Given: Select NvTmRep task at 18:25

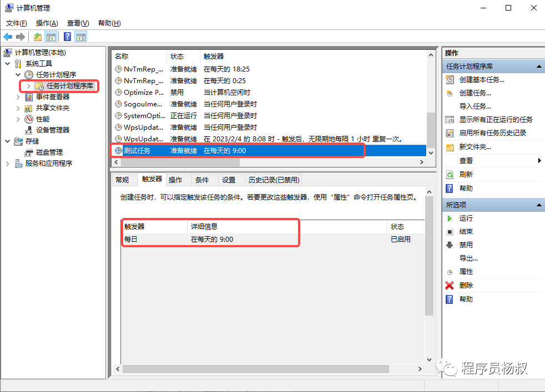Looking at the screenshot, I should pyautogui.click(x=269, y=69).
